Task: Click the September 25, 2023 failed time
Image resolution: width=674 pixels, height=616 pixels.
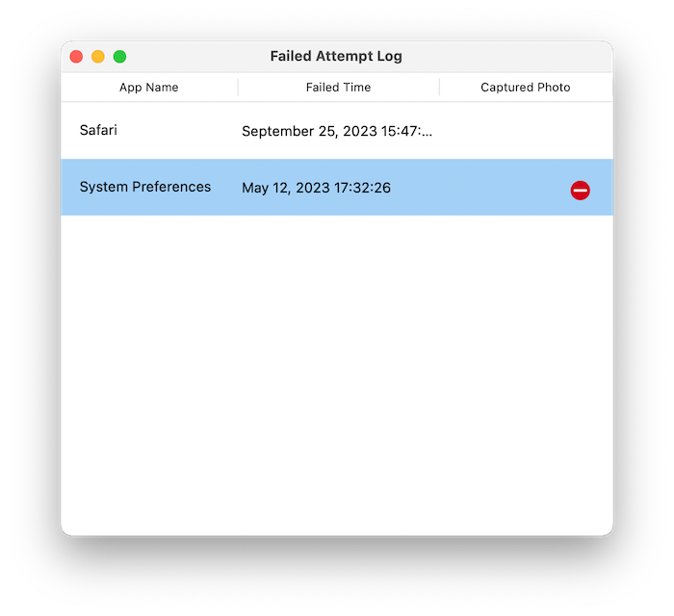Action: pyautogui.click(x=337, y=131)
